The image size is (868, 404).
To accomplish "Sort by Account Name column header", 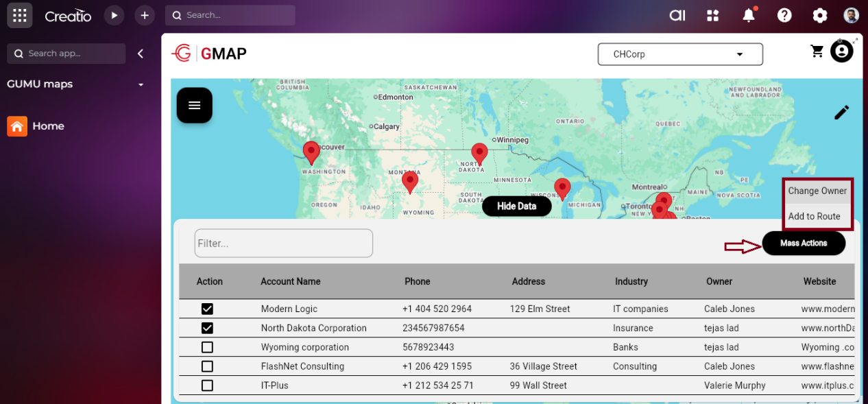I will [x=291, y=281].
